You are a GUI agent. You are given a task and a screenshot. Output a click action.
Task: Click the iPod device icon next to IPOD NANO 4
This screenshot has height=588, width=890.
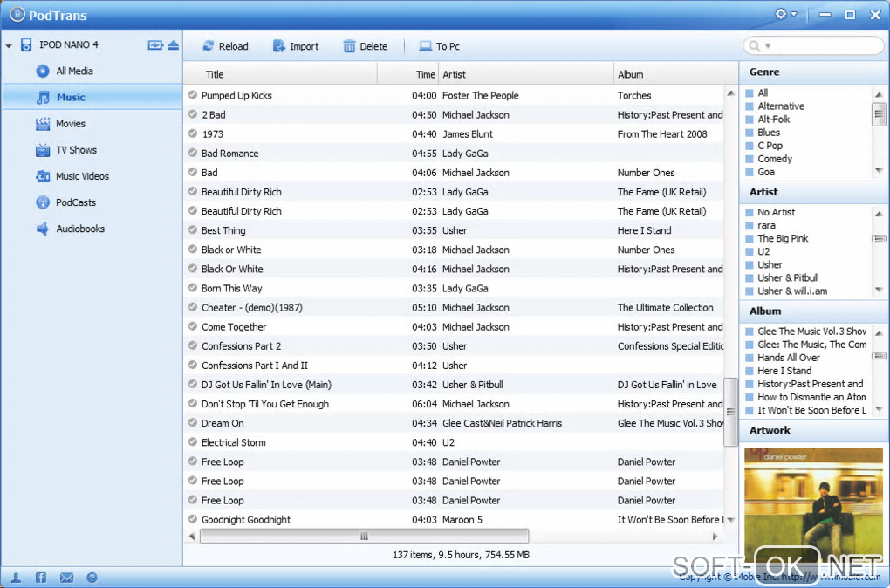[26, 44]
